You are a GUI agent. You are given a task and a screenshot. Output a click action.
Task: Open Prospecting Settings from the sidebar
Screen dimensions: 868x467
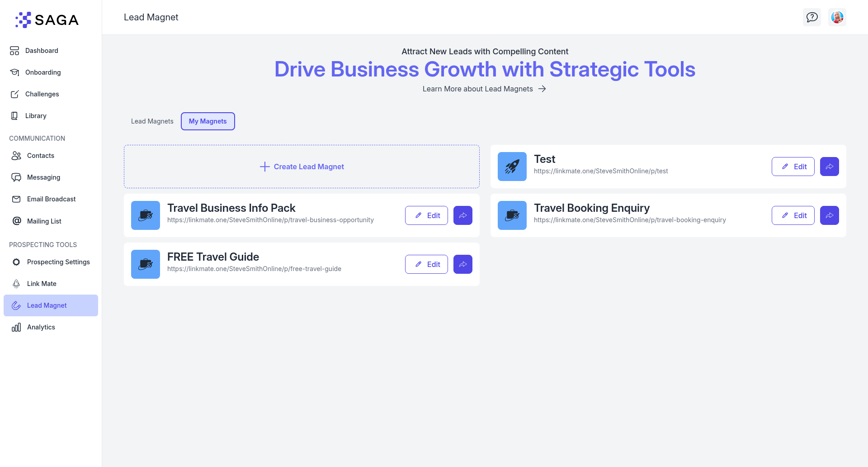pyautogui.click(x=58, y=262)
